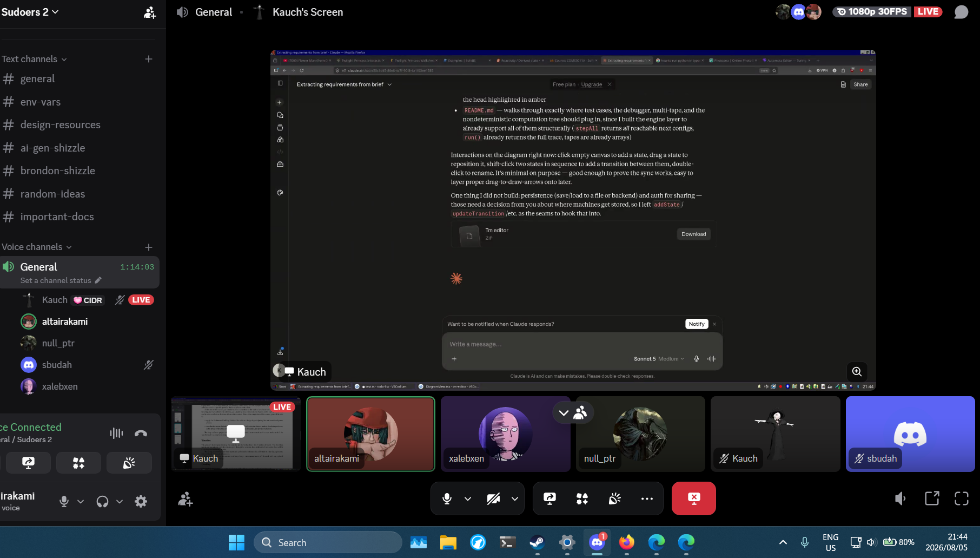Viewport: 980px width, 558px height.
Task: Adjust the stream volume speaker control
Action: (900, 498)
